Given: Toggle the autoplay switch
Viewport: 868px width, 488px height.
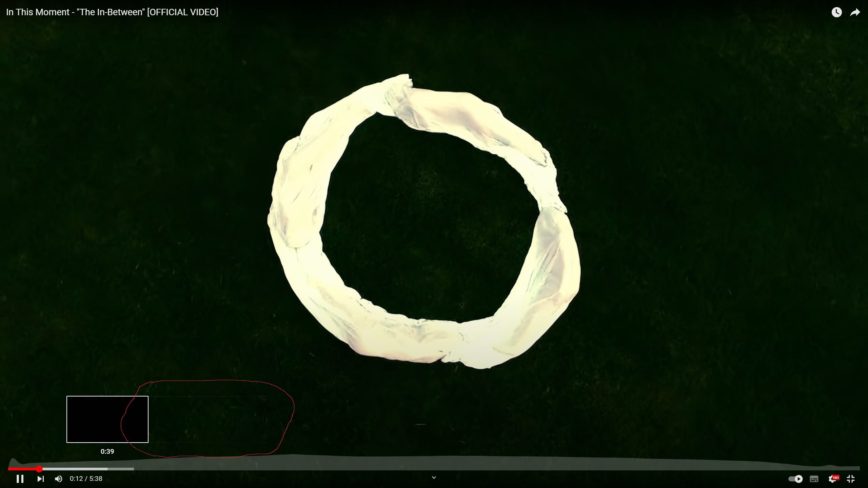Looking at the screenshot, I should (795, 479).
